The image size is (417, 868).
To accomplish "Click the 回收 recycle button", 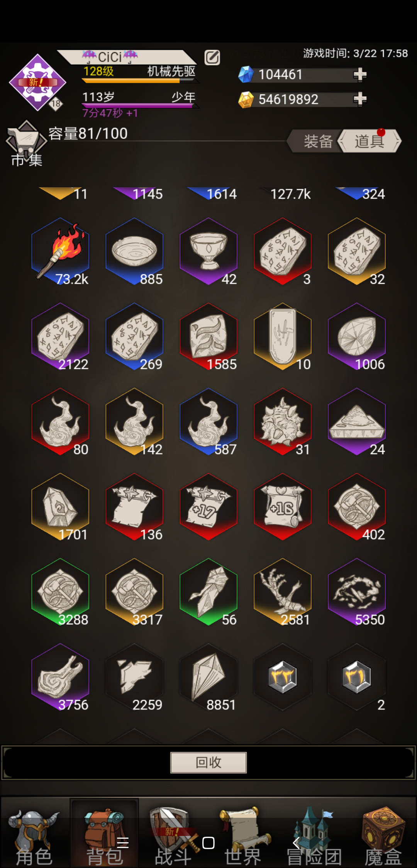I will (x=208, y=762).
